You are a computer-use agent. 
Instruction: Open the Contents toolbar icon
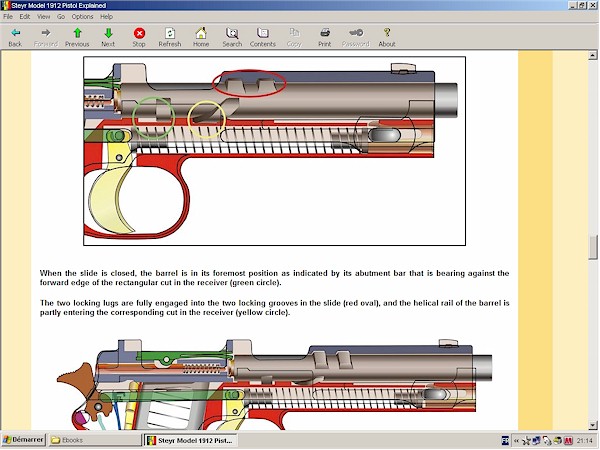pos(263,33)
